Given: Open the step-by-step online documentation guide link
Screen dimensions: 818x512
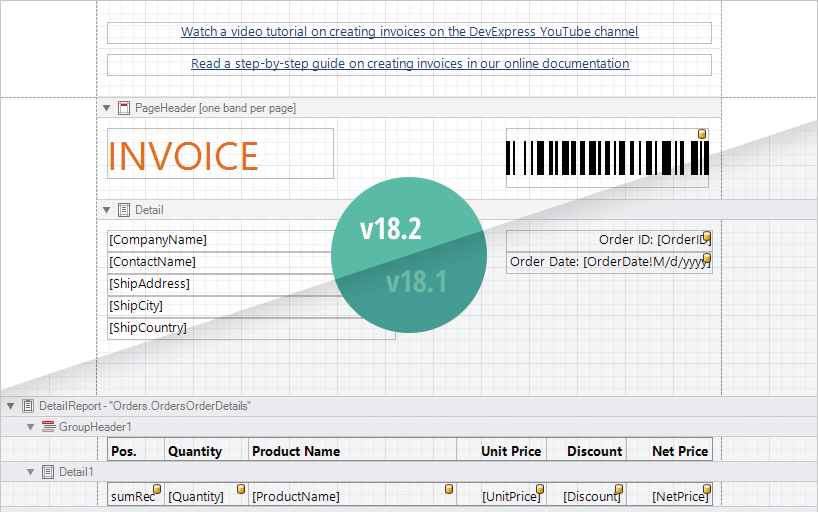Looking at the screenshot, I should [x=410, y=64].
